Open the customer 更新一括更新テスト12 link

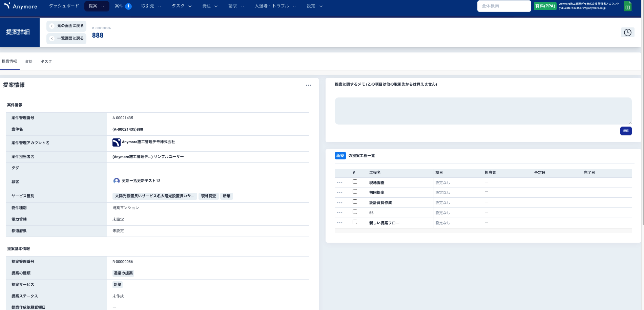pyautogui.click(x=141, y=181)
